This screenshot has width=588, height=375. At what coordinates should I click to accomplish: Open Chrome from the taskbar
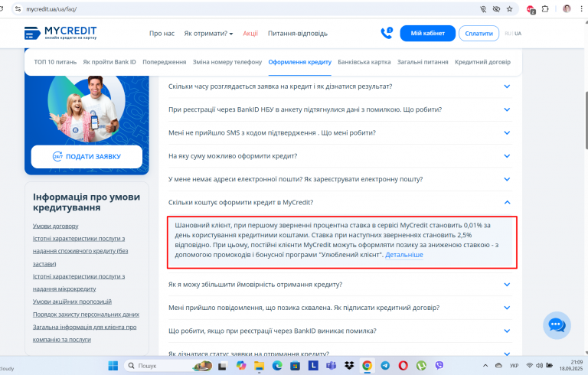[367, 365]
